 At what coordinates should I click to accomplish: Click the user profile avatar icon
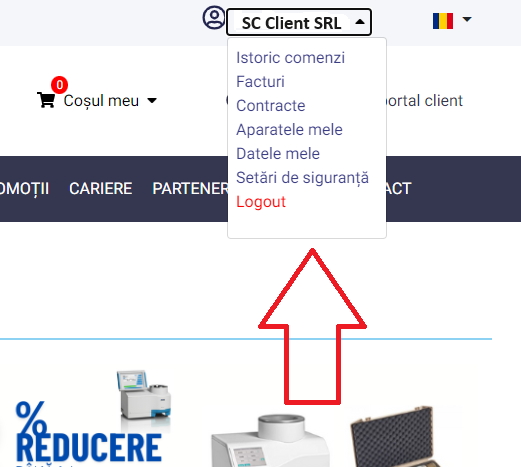pos(214,17)
